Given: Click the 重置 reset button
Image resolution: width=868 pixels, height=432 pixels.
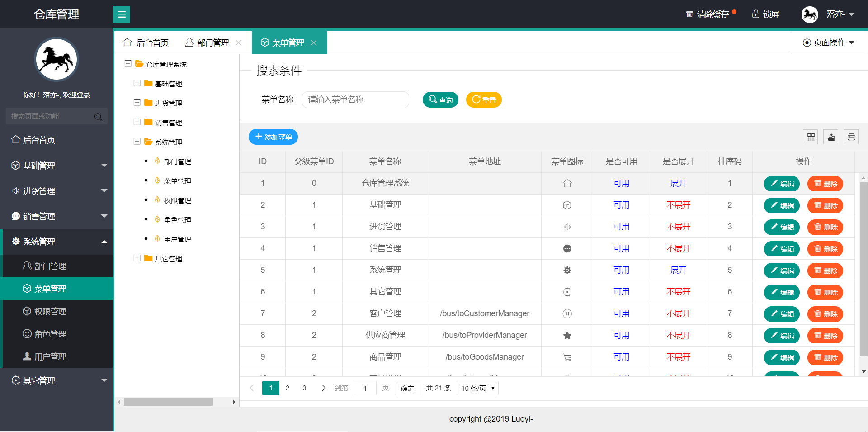Looking at the screenshot, I should coord(483,100).
